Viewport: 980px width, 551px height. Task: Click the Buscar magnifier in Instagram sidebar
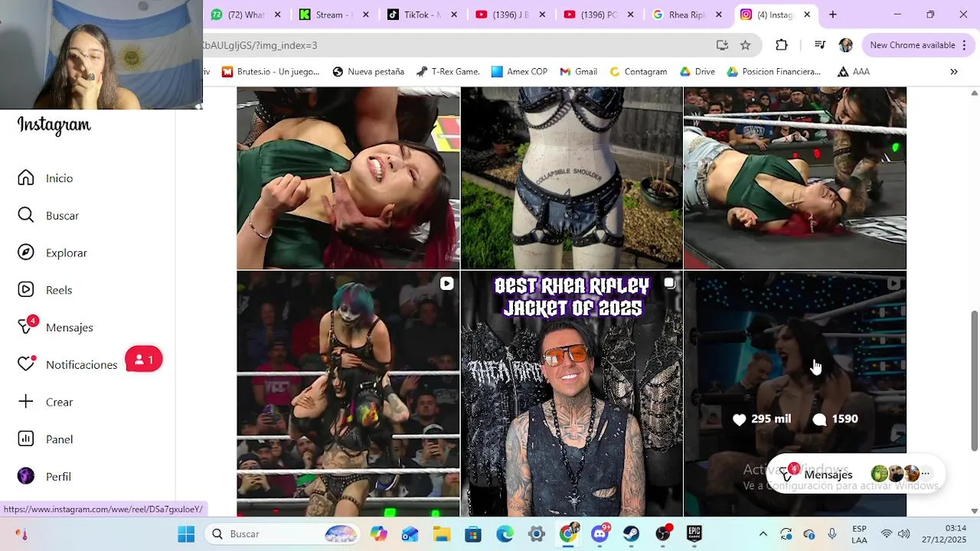coord(26,215)
